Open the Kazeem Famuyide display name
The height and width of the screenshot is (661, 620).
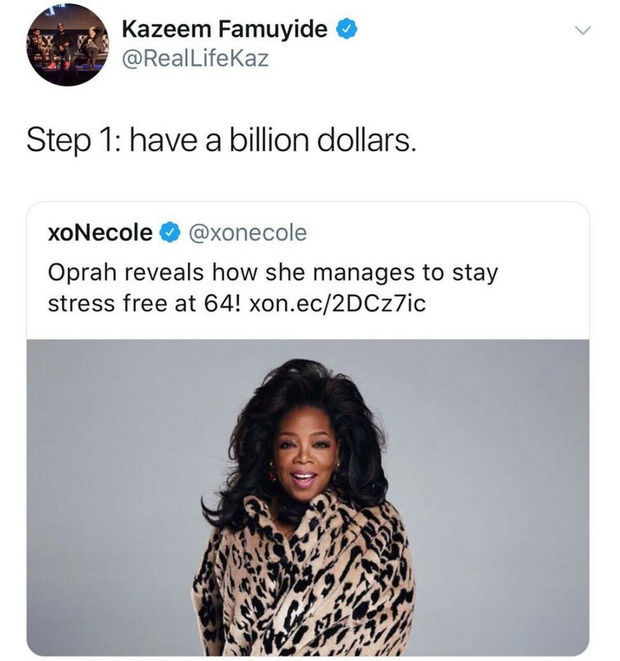pyautogui.click(x=225, y=29)
